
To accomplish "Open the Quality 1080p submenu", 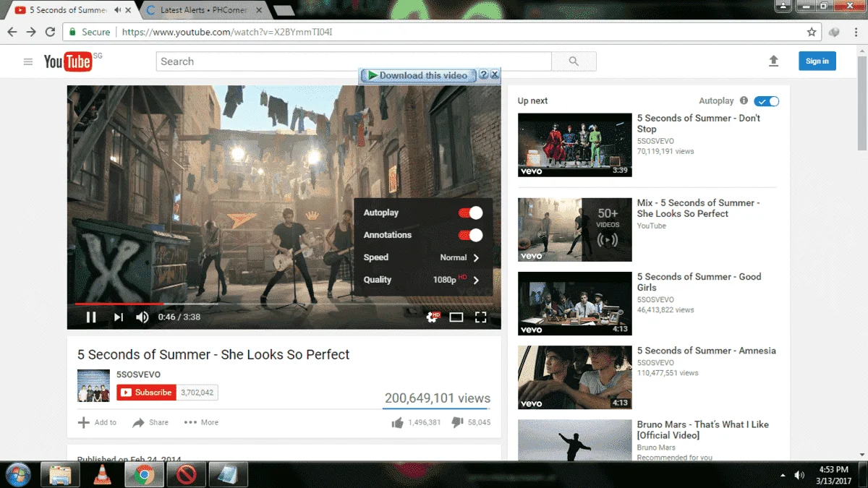I will 423,280.
